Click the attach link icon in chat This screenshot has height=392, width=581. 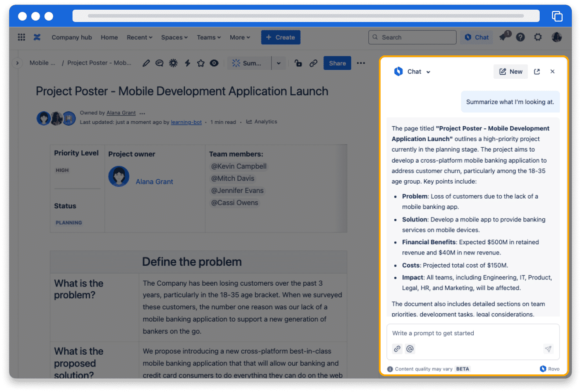[x=397, y=349]
